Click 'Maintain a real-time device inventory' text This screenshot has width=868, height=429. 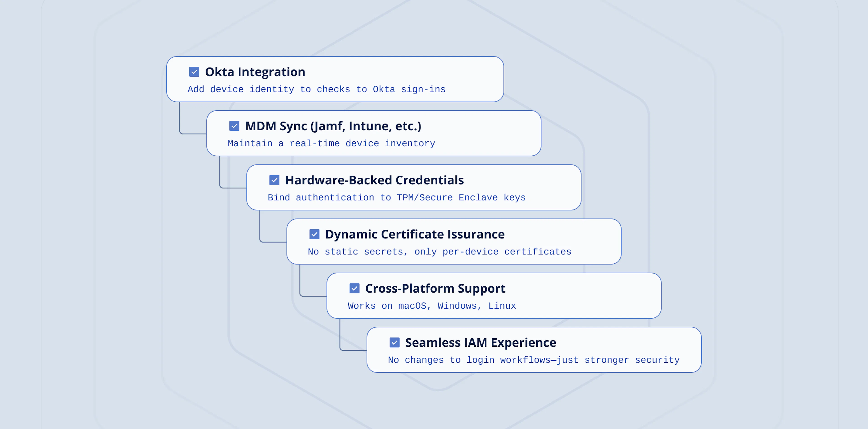pos(331,144)
